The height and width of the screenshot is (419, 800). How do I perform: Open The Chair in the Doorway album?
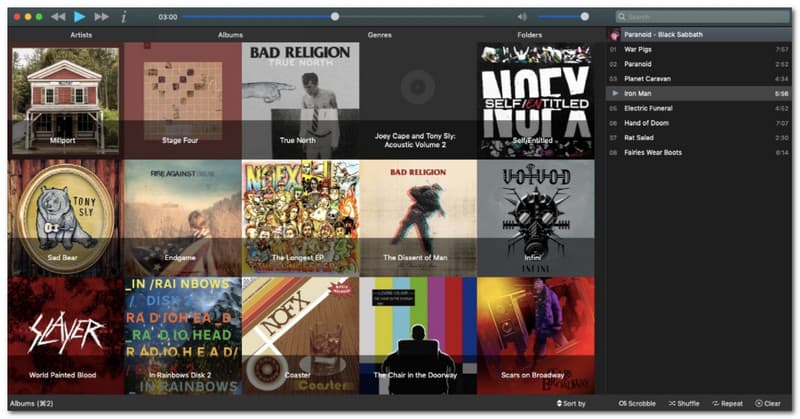click(418, 336)
